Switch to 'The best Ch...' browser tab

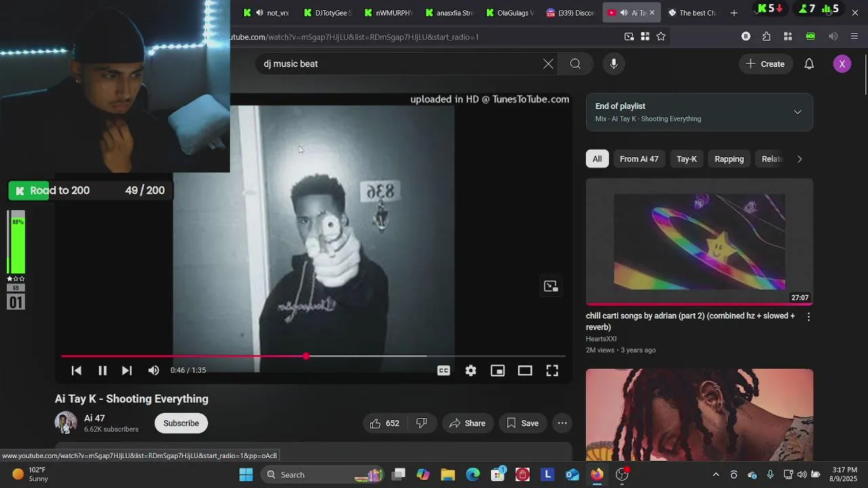point(692,12)
